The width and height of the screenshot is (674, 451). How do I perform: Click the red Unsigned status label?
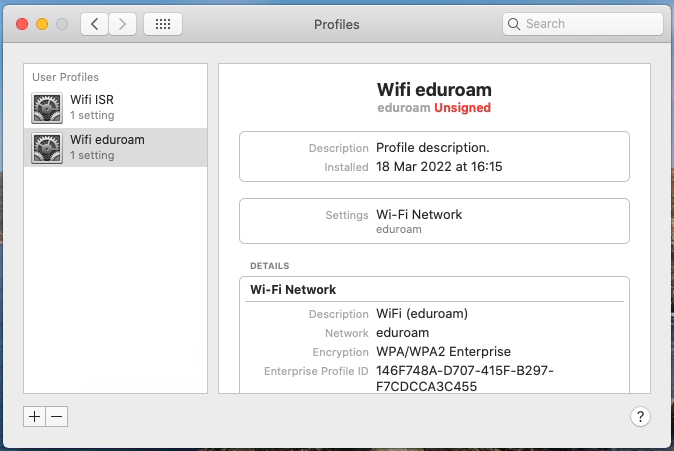click(x=462, y=107)
